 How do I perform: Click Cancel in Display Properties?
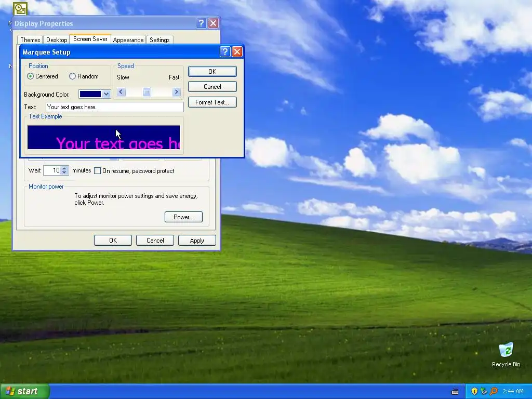[x=155, y=240]
